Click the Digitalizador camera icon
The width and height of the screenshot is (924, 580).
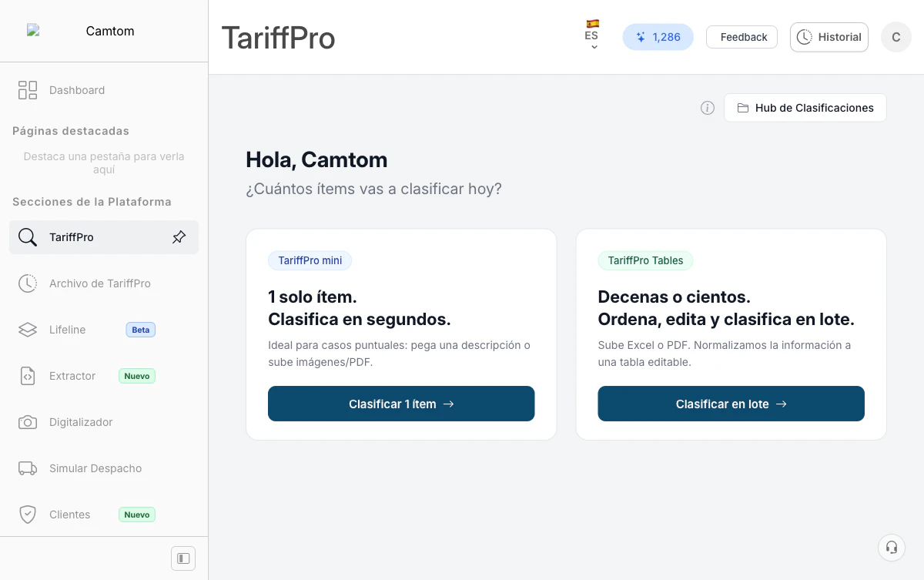(x=27, y=422)
